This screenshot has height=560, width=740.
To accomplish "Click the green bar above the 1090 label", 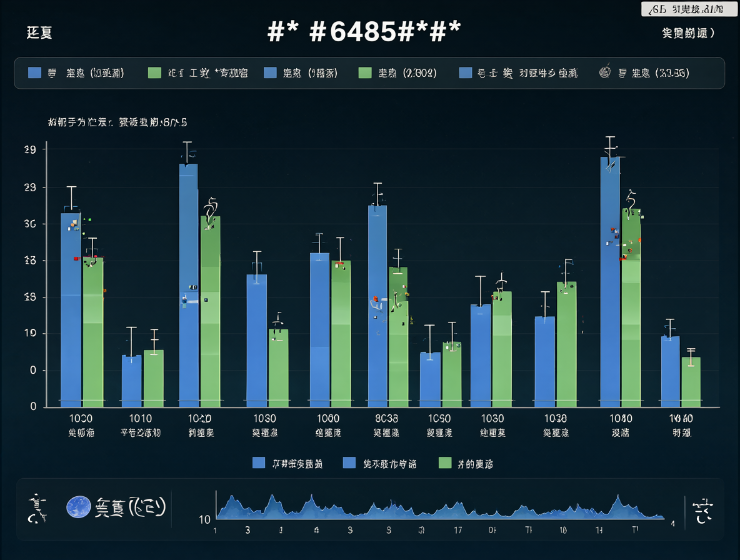I will (452, 374).
